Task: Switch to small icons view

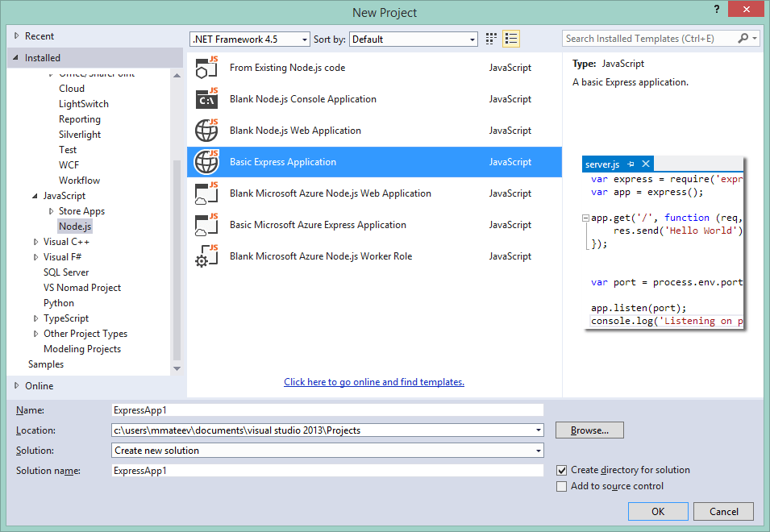Action: [x=490, y=38]
